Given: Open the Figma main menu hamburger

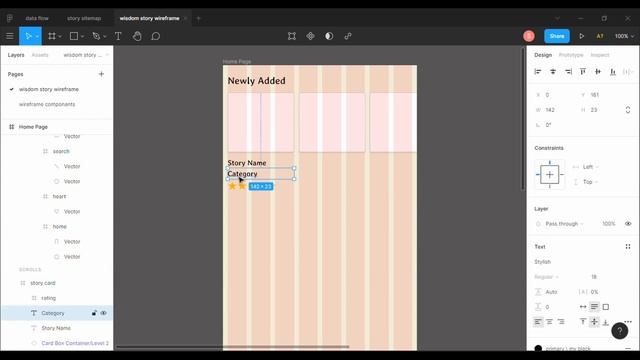Looking at the screenshot, I should pos(10,36).
